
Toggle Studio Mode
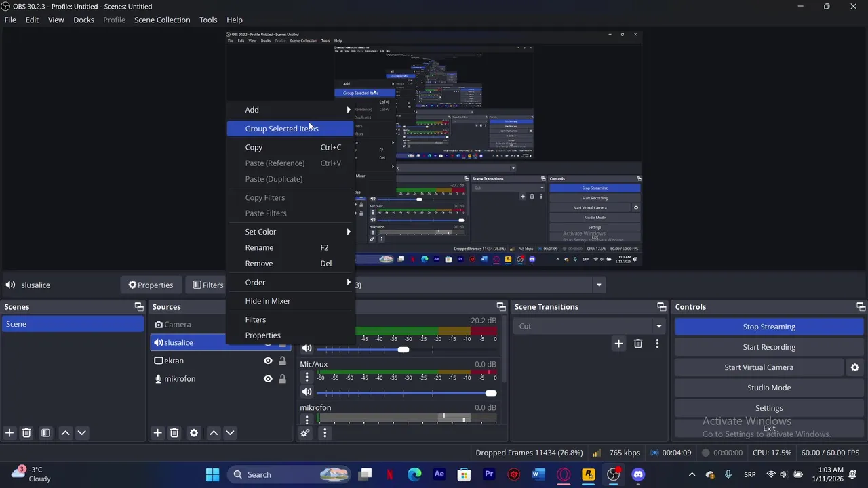(769, 388)
